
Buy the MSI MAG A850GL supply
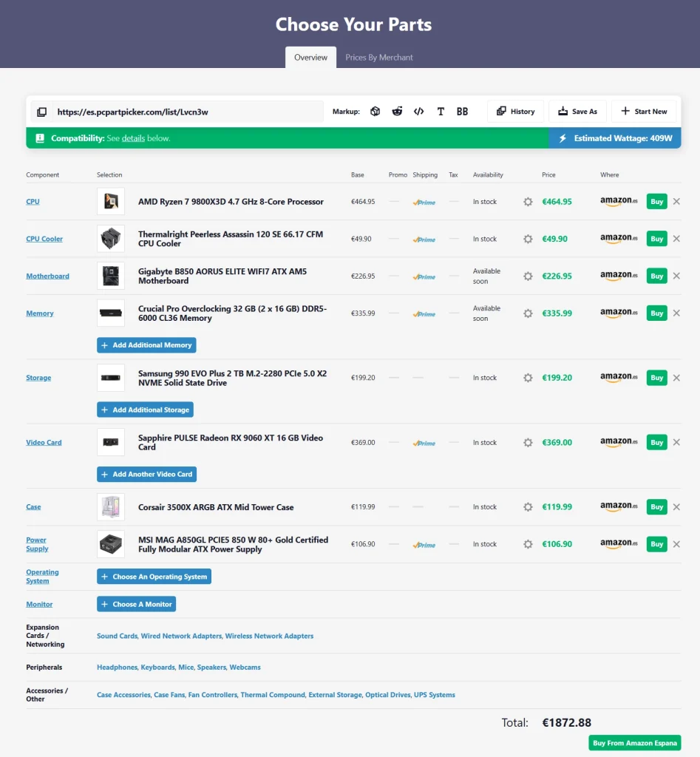pos(656,544)
